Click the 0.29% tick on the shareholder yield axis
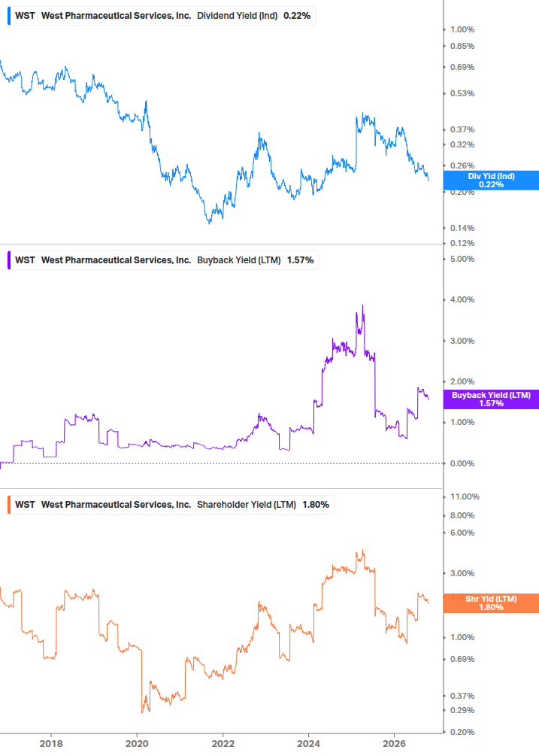The width and height of the screenshot is (539, 756). click(462, 710)
